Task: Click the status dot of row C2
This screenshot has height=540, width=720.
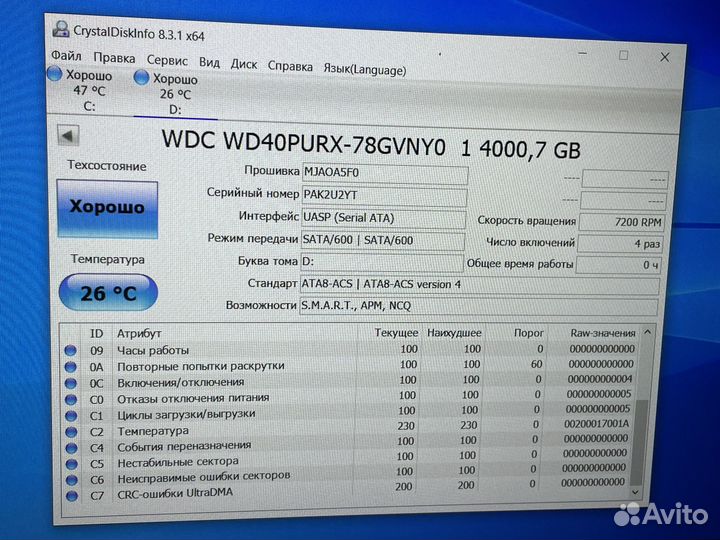Action: [x=71, y=432]
